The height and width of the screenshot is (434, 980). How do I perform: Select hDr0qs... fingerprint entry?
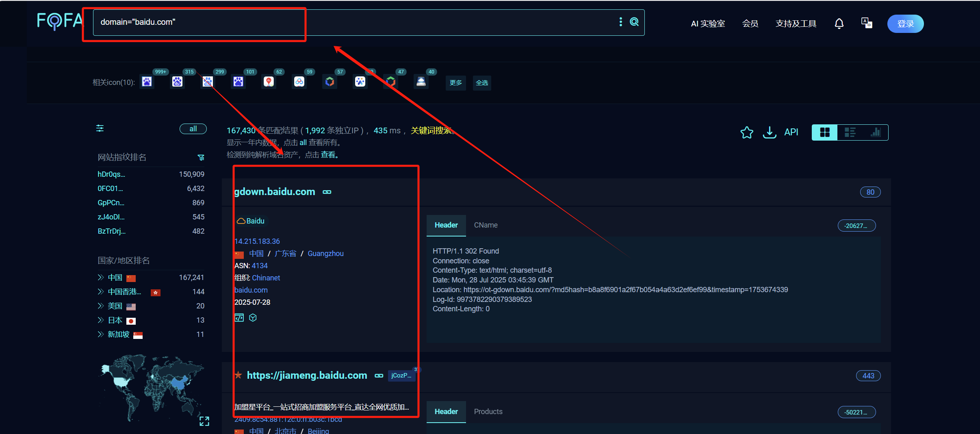[111, 174]
